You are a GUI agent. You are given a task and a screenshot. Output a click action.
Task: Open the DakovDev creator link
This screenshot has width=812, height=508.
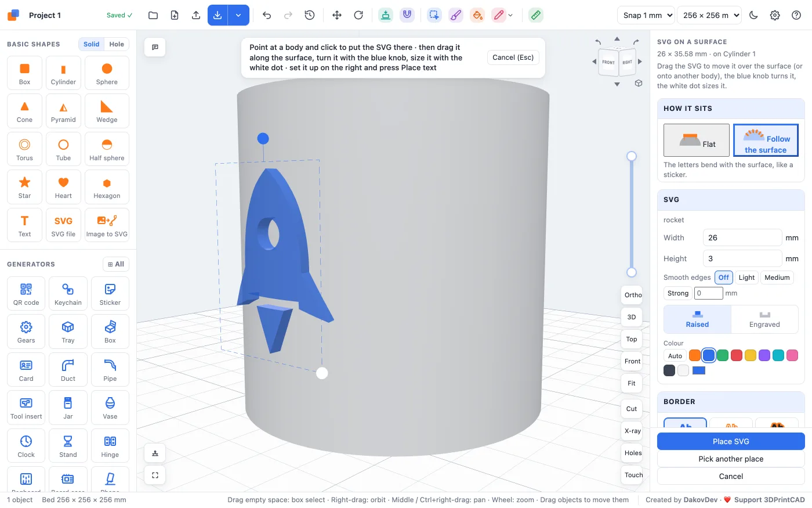(701, 500)
